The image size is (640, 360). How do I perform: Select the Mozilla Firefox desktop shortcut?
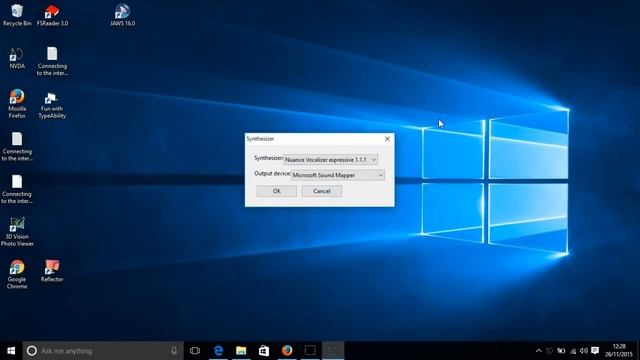[x=17, y=104]
